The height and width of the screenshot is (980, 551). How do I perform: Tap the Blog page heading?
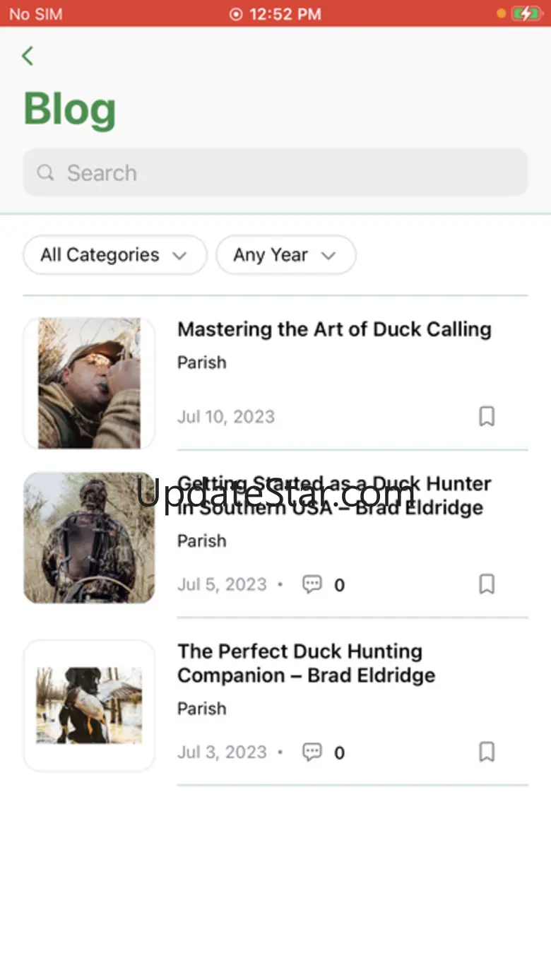coord(70,110)
